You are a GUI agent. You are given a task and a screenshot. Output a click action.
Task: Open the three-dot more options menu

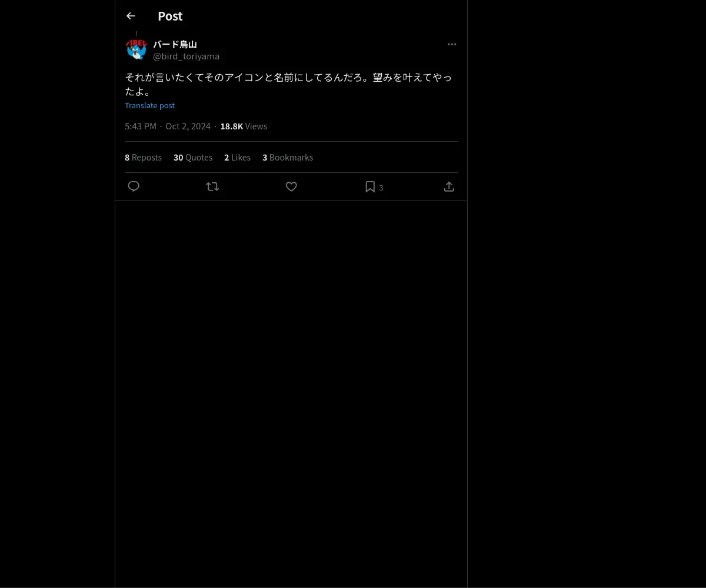(x=452, y=44)
